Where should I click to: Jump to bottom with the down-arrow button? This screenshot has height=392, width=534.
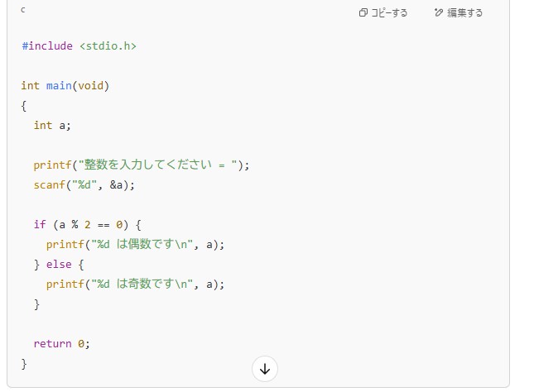click(x=265, y=369)
